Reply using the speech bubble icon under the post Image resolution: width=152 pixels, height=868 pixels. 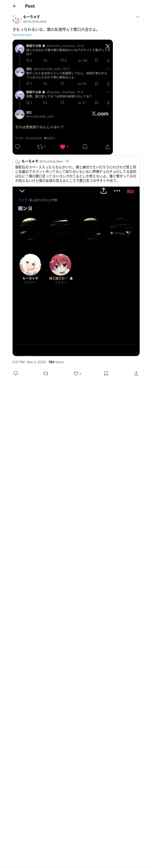tap(16, 373)
